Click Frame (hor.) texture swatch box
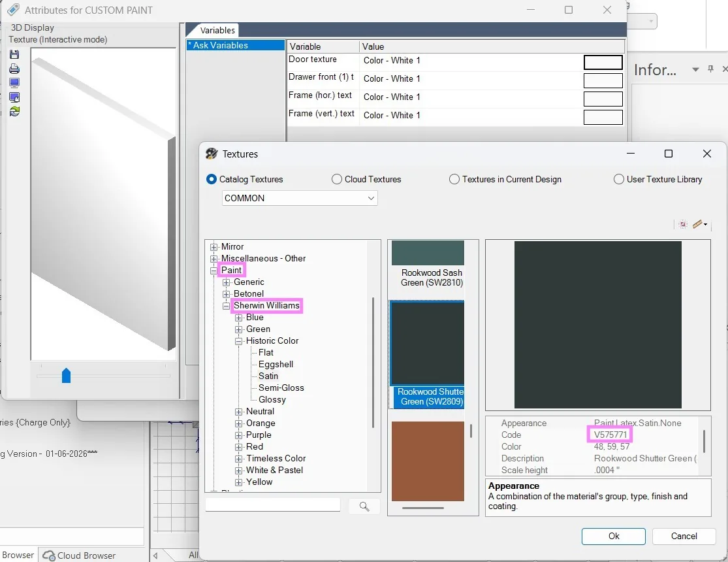Screen dimensions: 728x562 tap(603, 99)
